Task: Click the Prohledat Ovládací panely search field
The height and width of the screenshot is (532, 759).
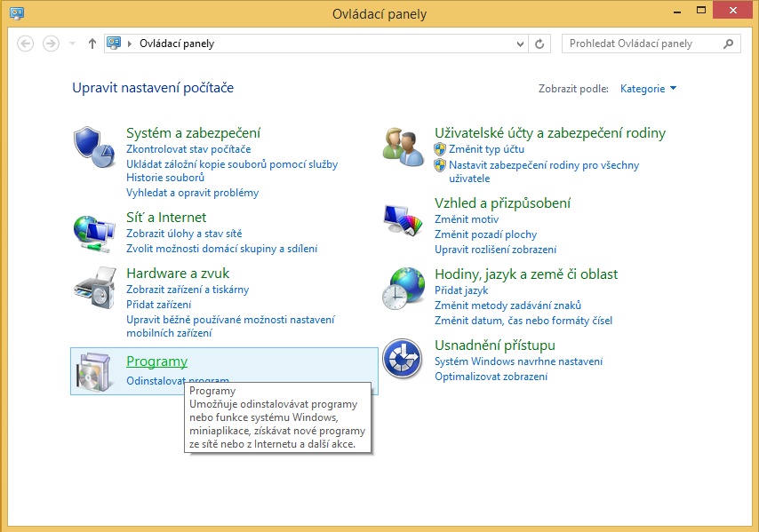Action: tap(643, 44)
